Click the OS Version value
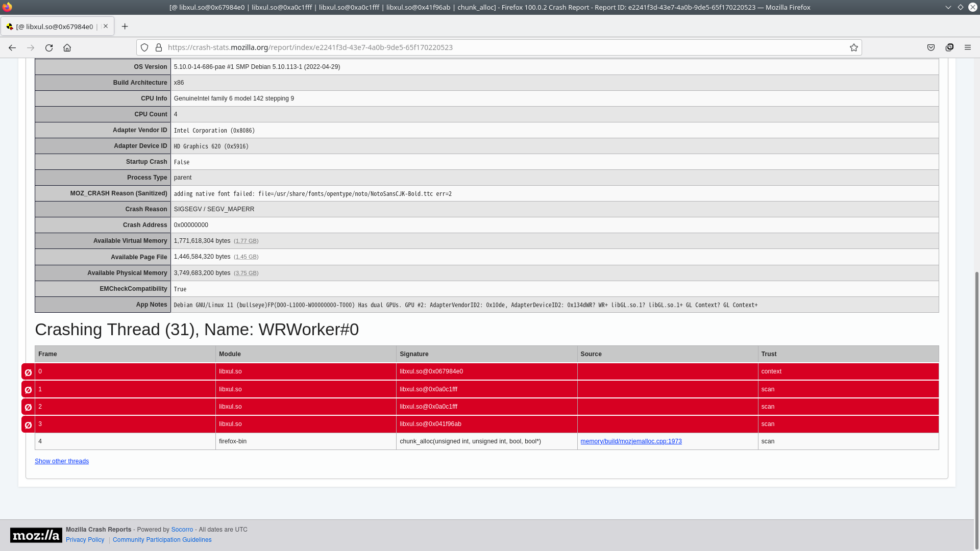 (257, 67)
